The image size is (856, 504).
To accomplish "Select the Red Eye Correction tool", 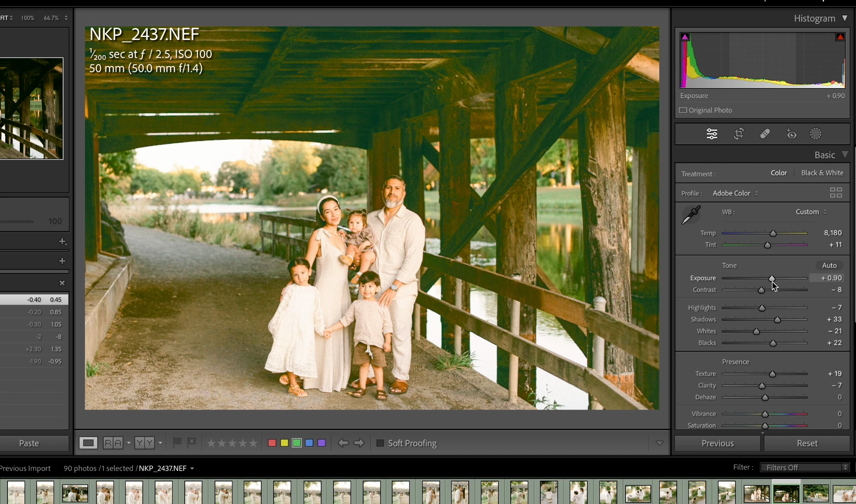I will pos(791,134).
